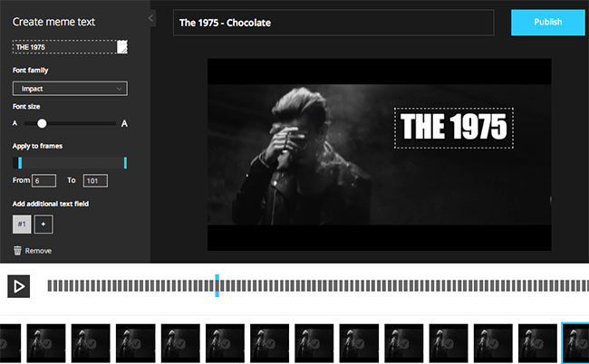Click the 'Add additional text field' label
Screen dimensions: 589x364
[51, 204]
